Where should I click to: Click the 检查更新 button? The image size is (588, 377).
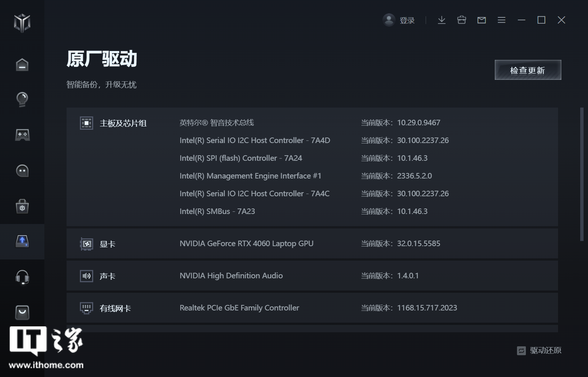(x=528, y=70)
